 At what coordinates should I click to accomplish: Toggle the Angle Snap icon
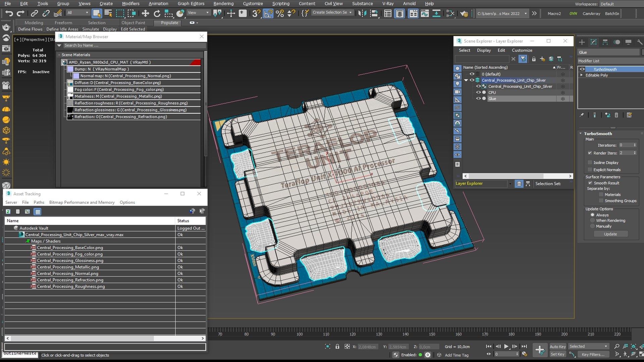point(268,13)
